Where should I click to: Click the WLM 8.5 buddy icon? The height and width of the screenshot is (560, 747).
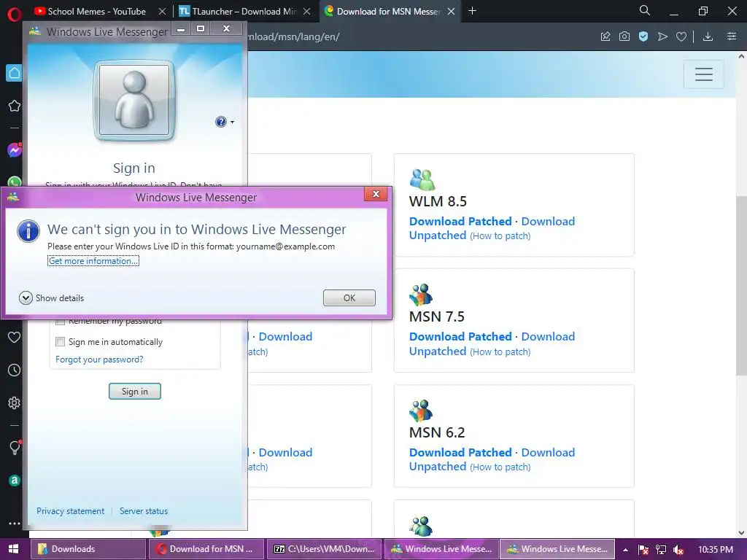pyautogui.click(x=422, y=179)
